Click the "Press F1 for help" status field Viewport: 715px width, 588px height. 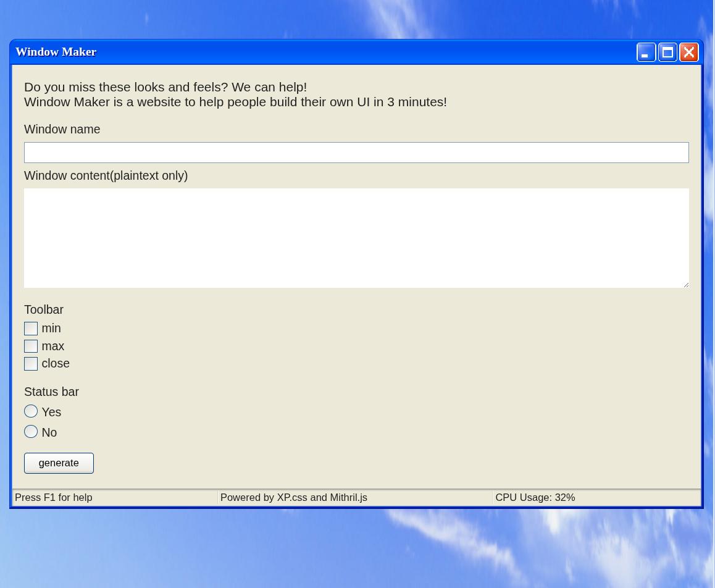click(54, 498)
